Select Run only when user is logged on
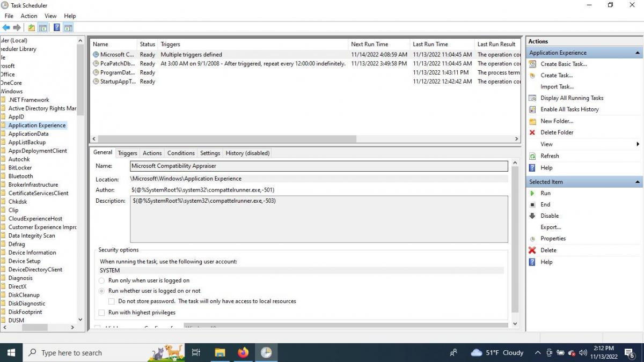 (102, 280)
